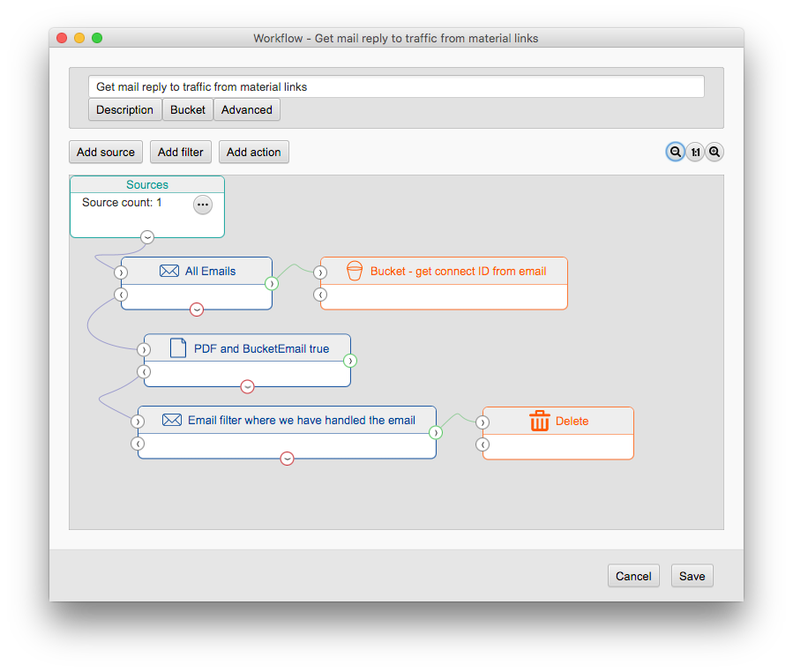Click Delete node upper left input connector
Screen dimensions: 793x672
point(483,422)
